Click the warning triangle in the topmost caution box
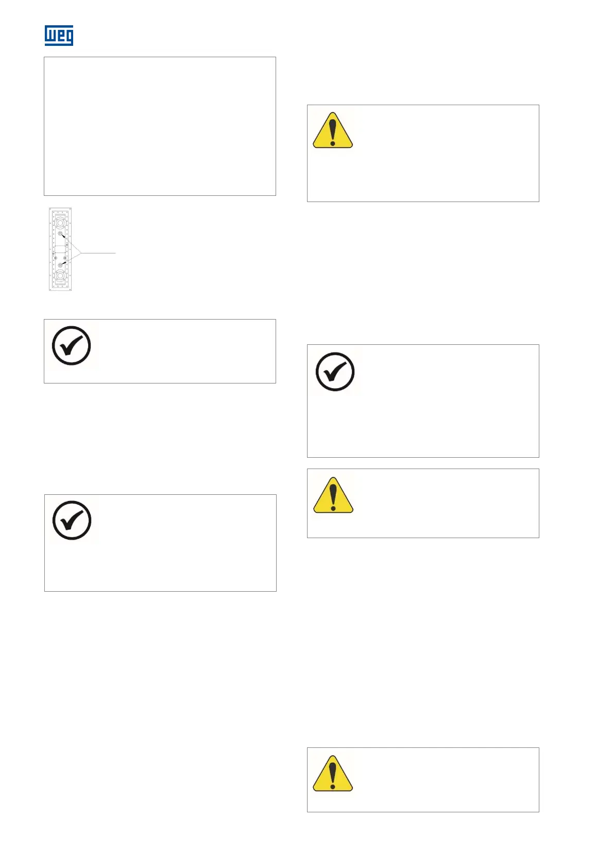This screenshot has height=868, width=613. point(333,130)
